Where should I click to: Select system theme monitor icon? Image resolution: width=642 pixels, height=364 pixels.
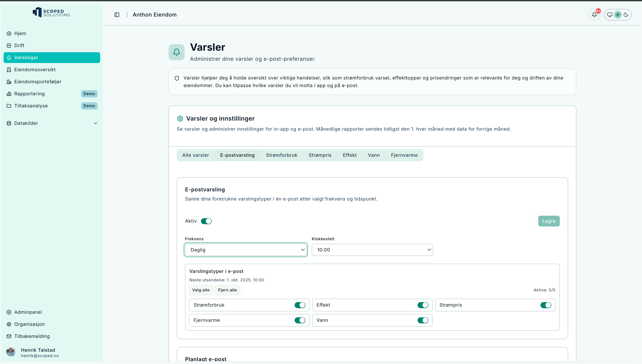610,15
